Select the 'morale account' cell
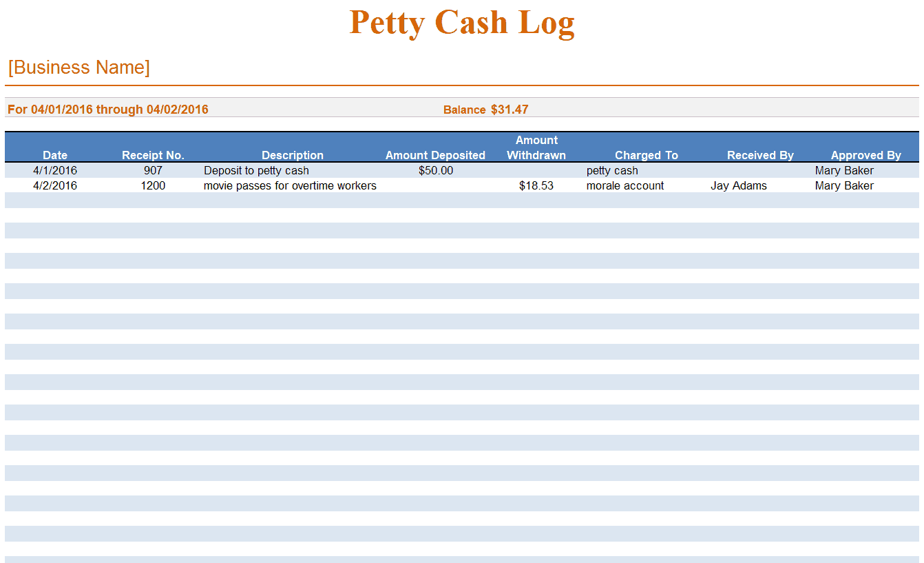Viewport: 924px width, 563px height. point(625,185)
